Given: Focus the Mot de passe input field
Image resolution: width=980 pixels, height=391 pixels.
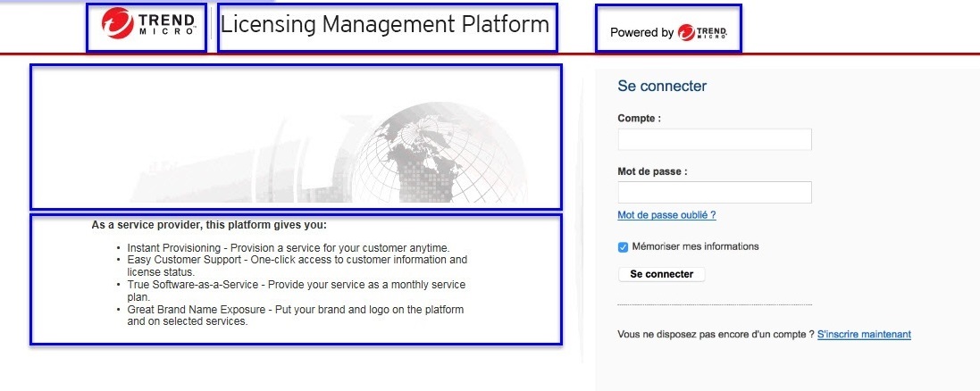Looking at the screenshot, I should (x=714, y=193).
